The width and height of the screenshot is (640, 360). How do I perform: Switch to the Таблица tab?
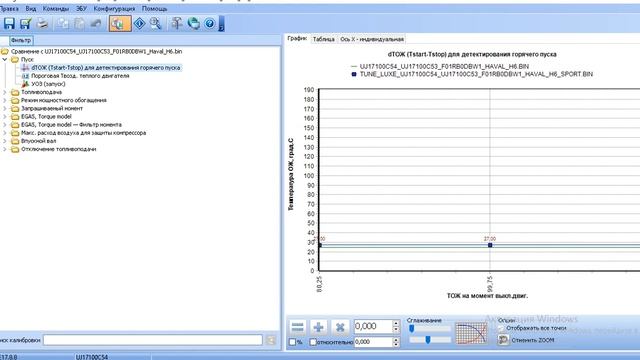click(x=324, y=39)
